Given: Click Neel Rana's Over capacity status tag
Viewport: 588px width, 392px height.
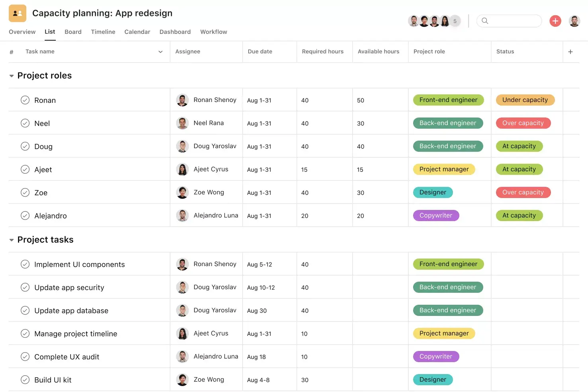Looking at the screenshot, I should pyautogui.click(x=523, y=123).
